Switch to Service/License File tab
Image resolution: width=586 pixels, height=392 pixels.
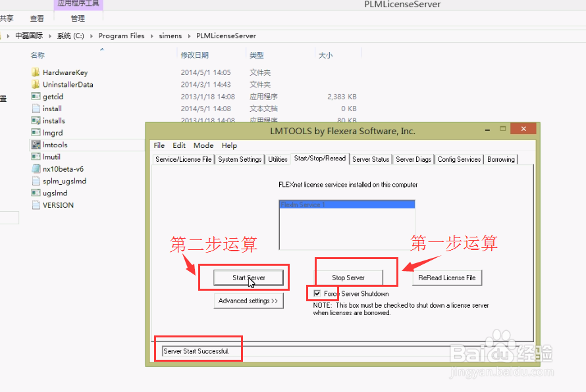[x=183, y=159]
